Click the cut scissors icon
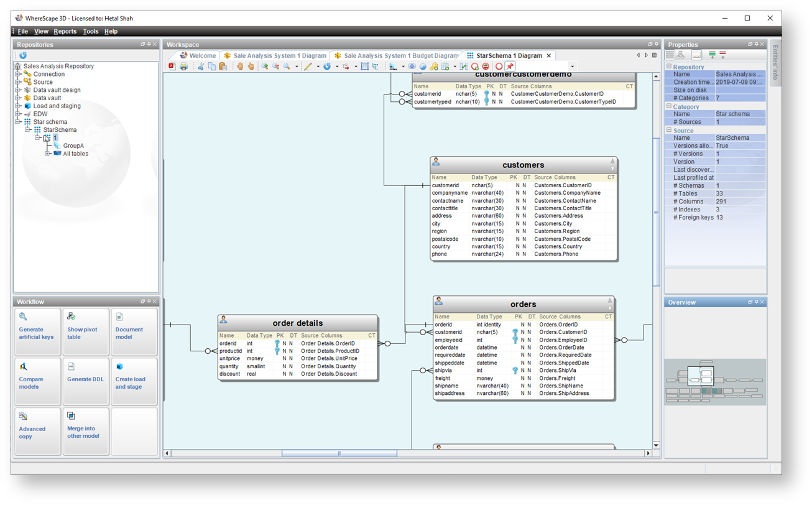This screenshot has height=505, width=812. coord(201,67)
